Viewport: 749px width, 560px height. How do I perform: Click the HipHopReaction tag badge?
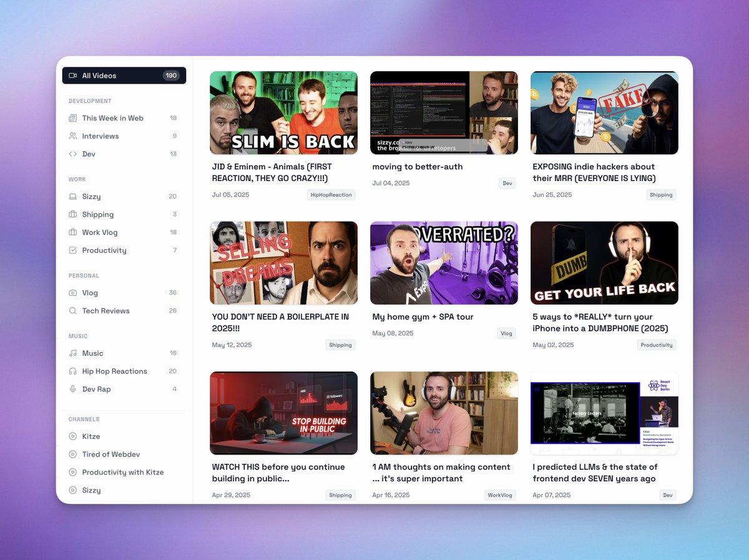[331, 195]
